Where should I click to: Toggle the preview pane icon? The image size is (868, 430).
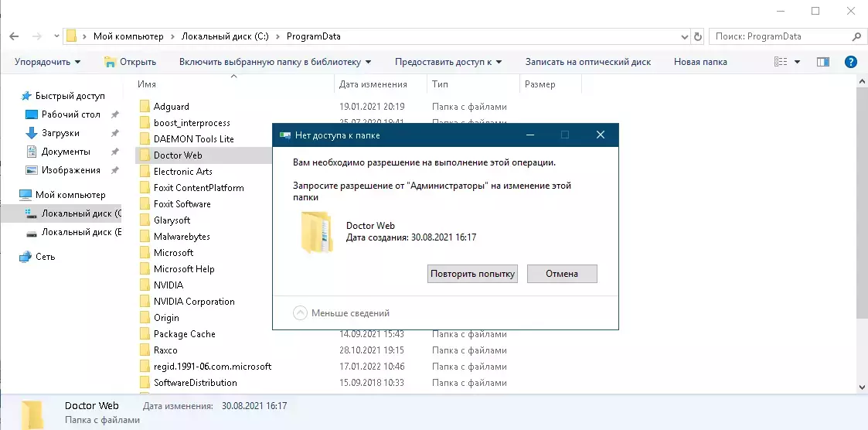click(x=823, y=62)
